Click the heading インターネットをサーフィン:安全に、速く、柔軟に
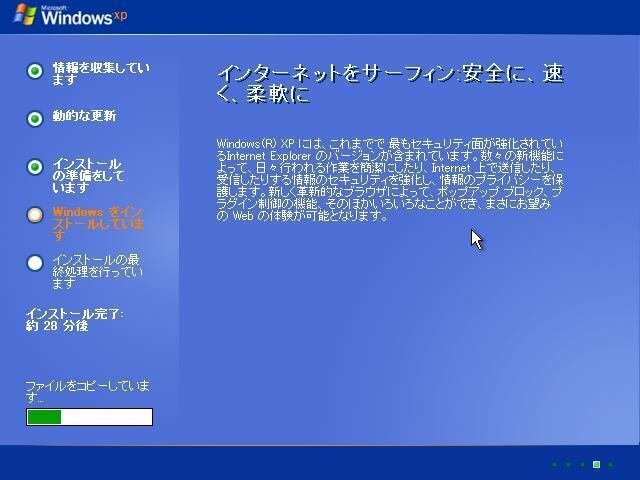This screenshot has height=480, width=640. click(x=390, y=84)
